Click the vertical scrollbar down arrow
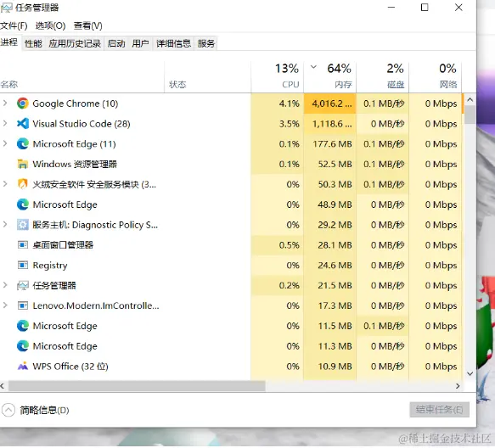Screen dimensions: 495x448 tap(470, 373)
